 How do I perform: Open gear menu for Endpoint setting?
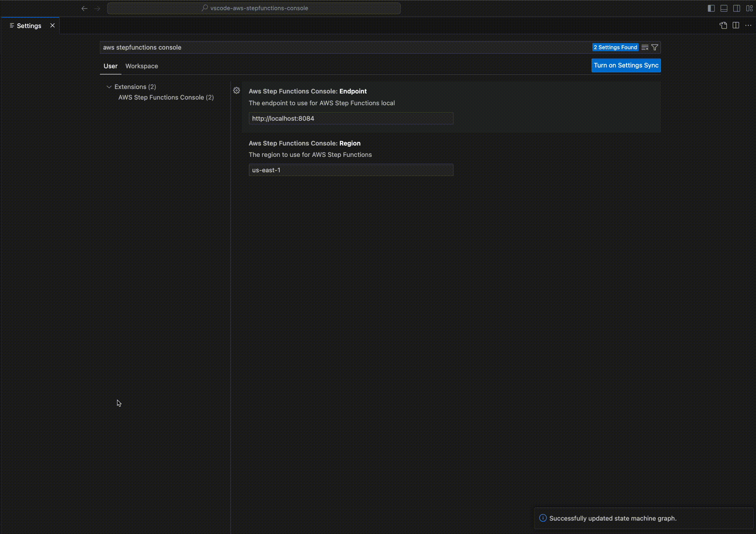tap(236, 91)
